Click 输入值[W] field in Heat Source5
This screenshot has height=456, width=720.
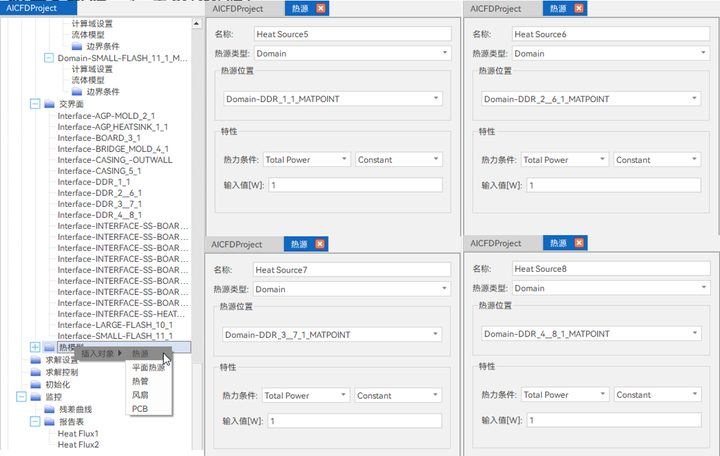click(355, 185)
